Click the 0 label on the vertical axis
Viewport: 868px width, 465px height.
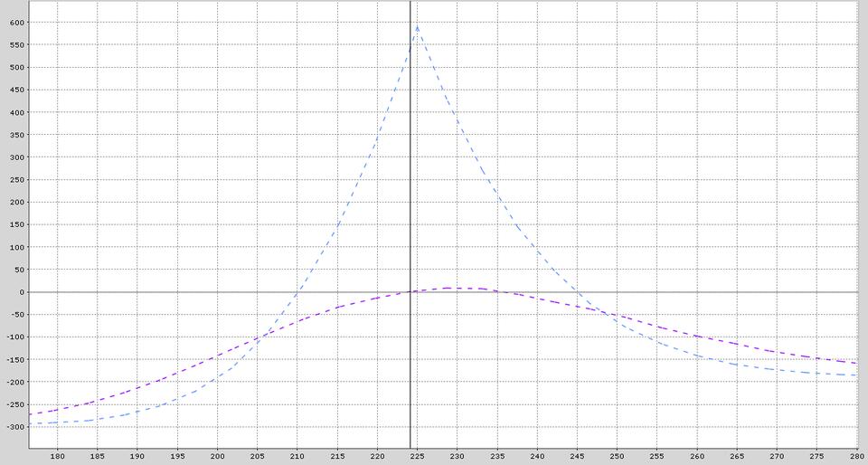(23, 291)
